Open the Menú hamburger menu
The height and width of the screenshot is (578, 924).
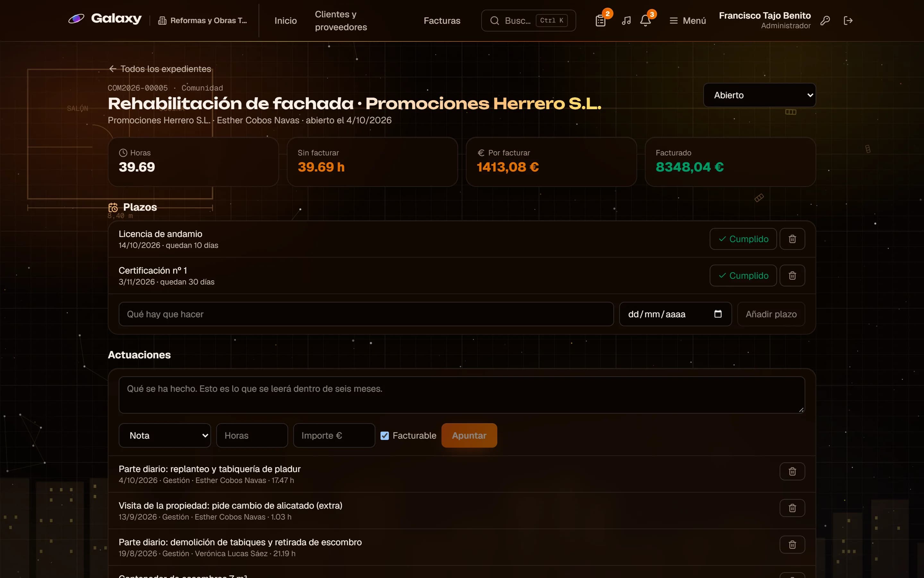pyautogui.click(x=688, y=21)
